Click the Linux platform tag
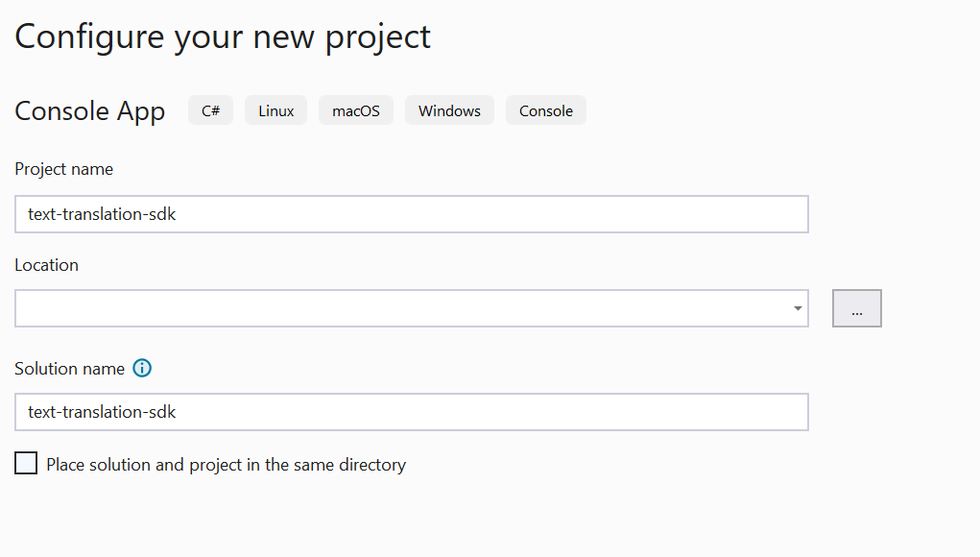 pos(275,109)
